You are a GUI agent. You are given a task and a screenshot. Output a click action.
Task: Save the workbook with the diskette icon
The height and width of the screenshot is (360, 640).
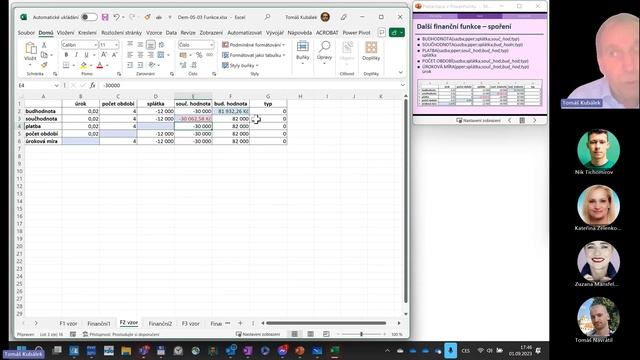click(x=105, y=17)
